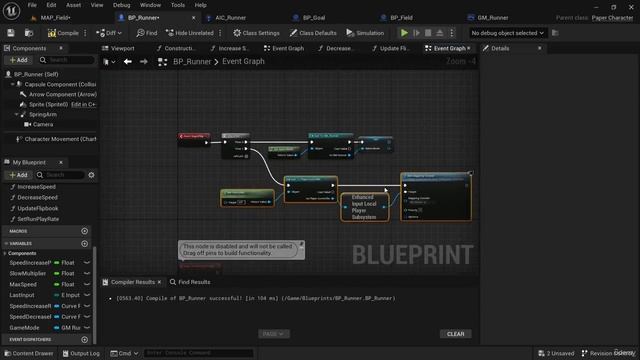Click the My Blueprint search field
The height and width of the screenshot is (360, 640).
(61, 175)
